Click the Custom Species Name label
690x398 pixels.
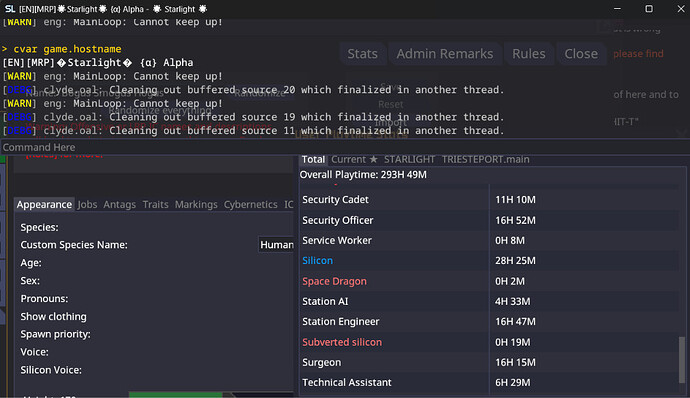74,245
